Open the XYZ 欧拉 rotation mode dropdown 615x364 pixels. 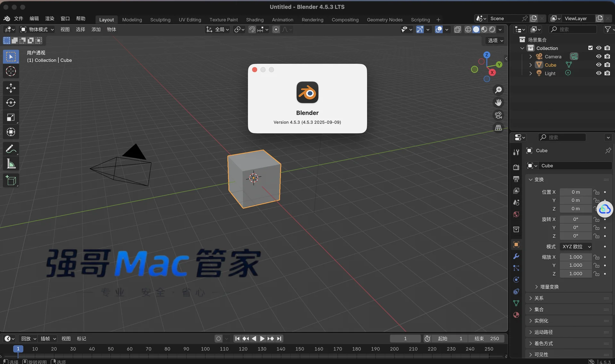click(576, 247)
